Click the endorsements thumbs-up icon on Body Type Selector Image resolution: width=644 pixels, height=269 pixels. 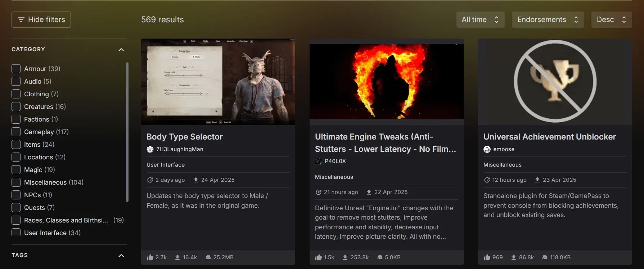[x=150, y=257]
